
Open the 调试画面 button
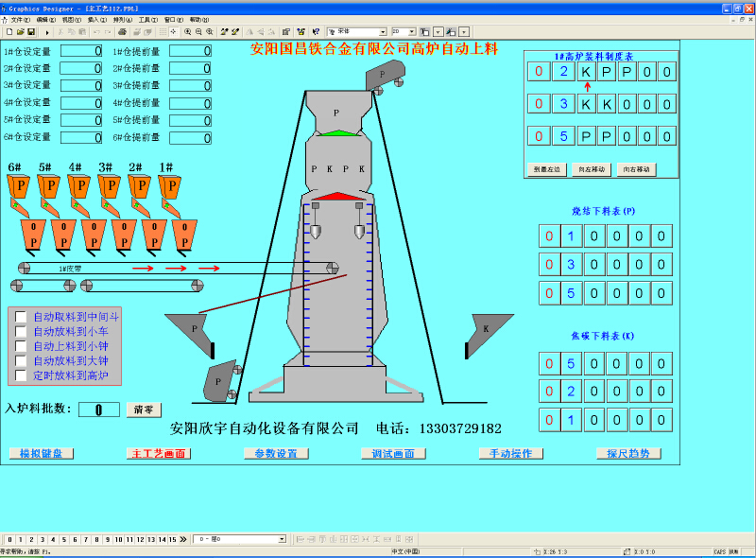coord(393,454)
